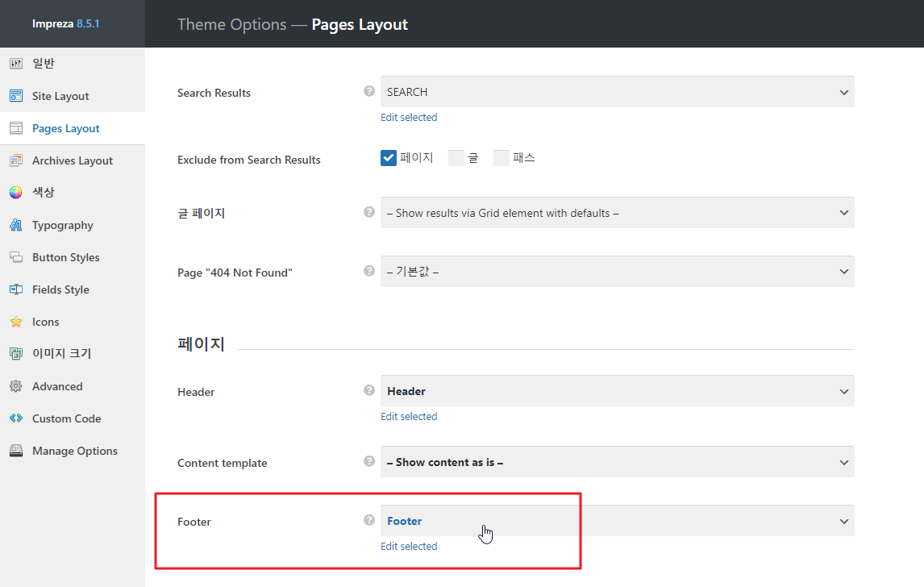Click Edit selected under Footer
The image size is (924, 587).
point(409,547)
